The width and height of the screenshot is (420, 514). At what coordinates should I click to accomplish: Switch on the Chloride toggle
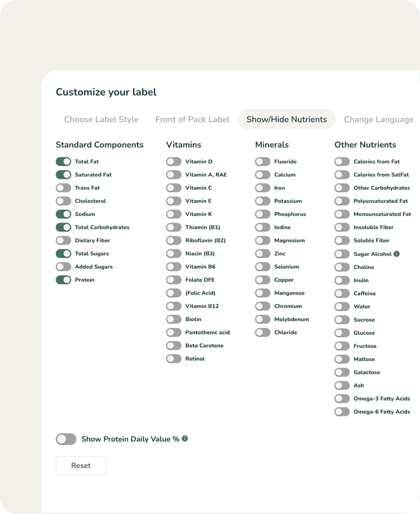coord(263,332)
